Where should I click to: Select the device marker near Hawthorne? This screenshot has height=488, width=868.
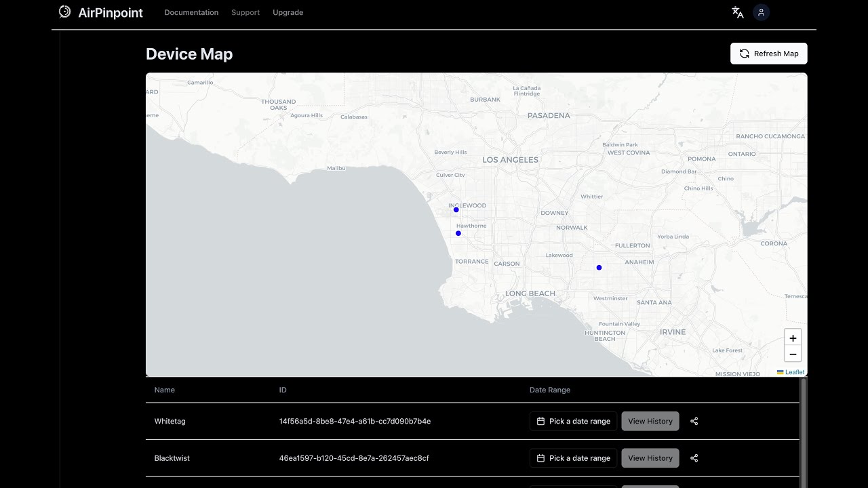pos(458,233)
